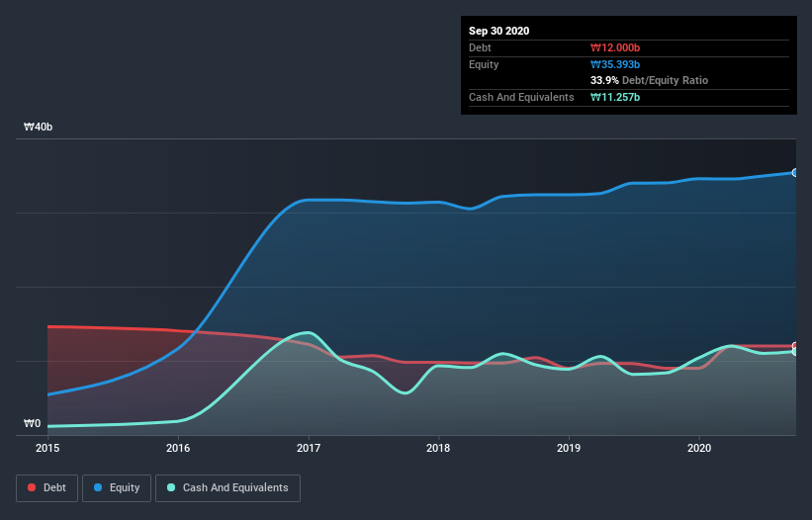Click the Equity row label in tooltip
This screenshot has height=520, width=812.
click(484, 64)
